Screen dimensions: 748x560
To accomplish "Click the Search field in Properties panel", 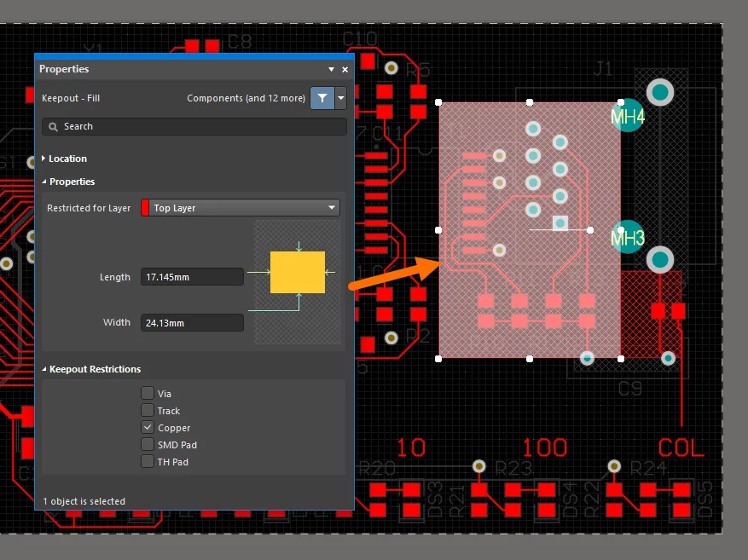I will [x=194, y=126].
